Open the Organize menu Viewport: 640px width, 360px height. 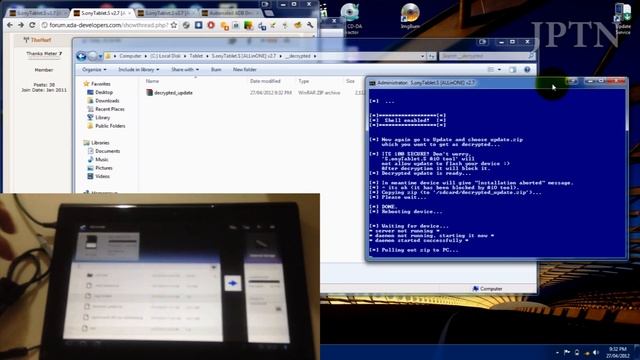click(x=94, y=70)
